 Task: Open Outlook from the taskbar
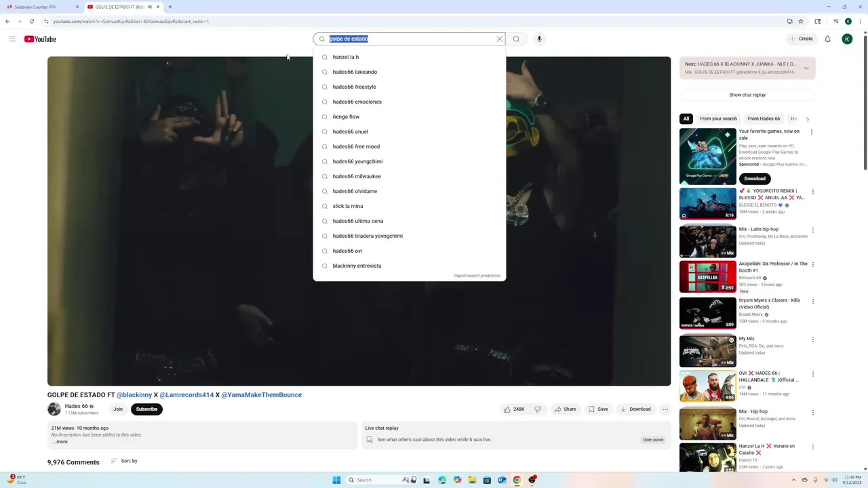point(502,480)
